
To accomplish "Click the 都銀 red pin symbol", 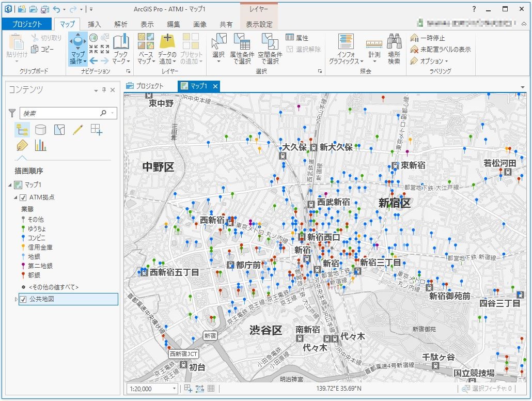I will [x=23, y=275].
